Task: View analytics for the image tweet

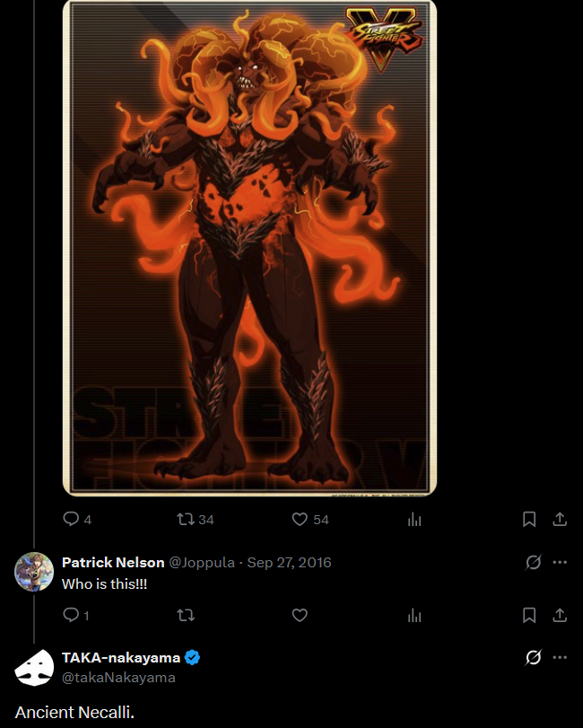Action: pos(414,520)
